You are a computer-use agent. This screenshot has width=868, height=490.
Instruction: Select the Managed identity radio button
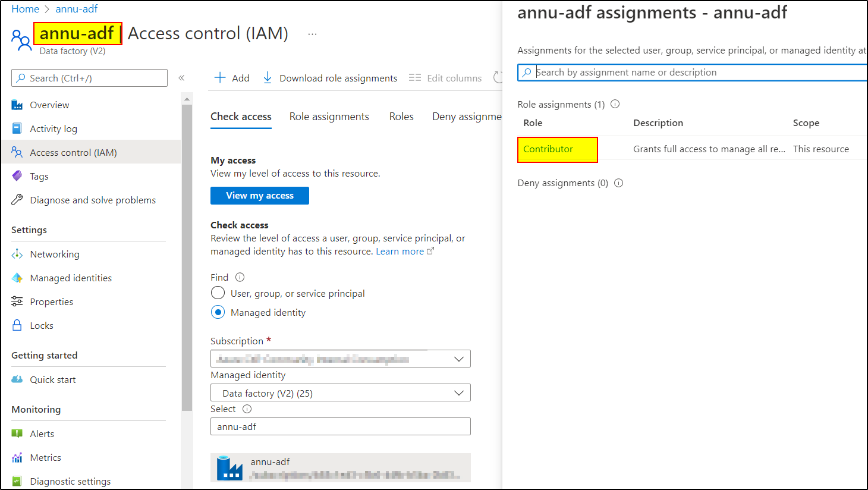click(x=218, y=312)
